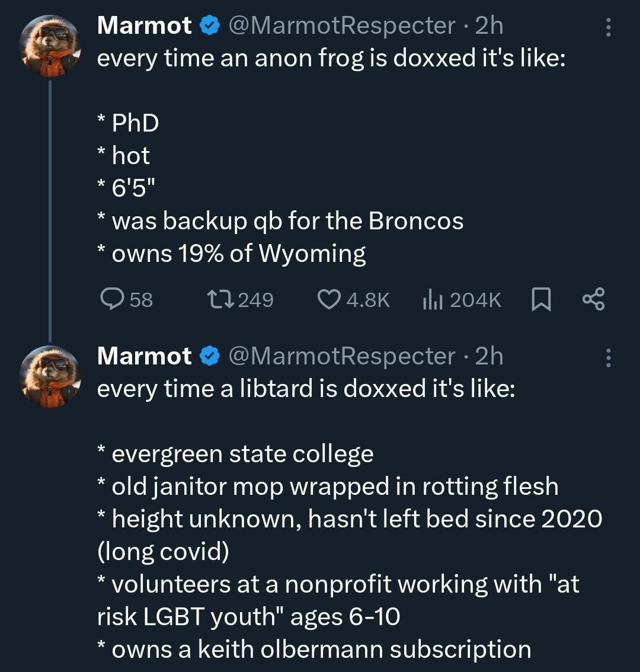Click the verified badge on the second tweet
Screen dimensions: 640x672
tap(209, 356)
